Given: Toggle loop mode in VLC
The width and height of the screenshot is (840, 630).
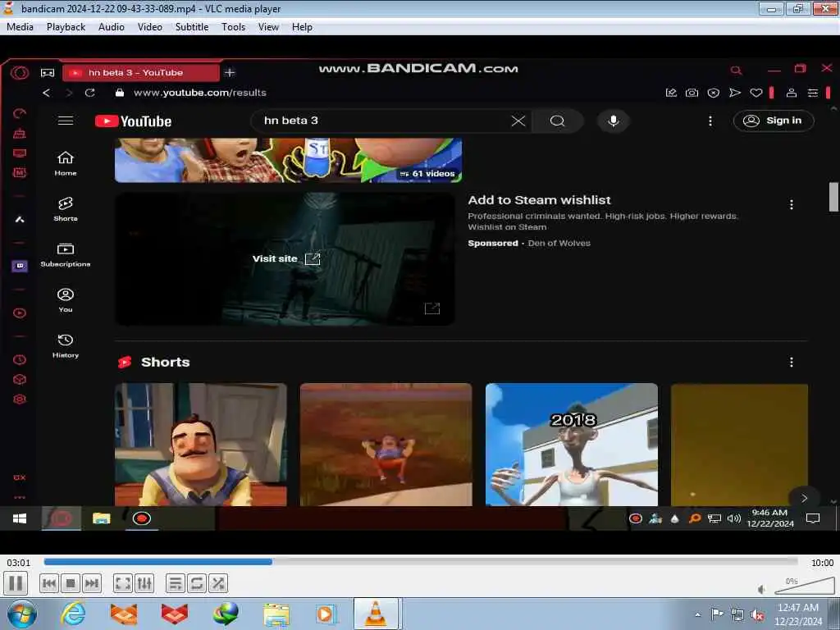Looking at the screenshot, I should coord(197,583).
